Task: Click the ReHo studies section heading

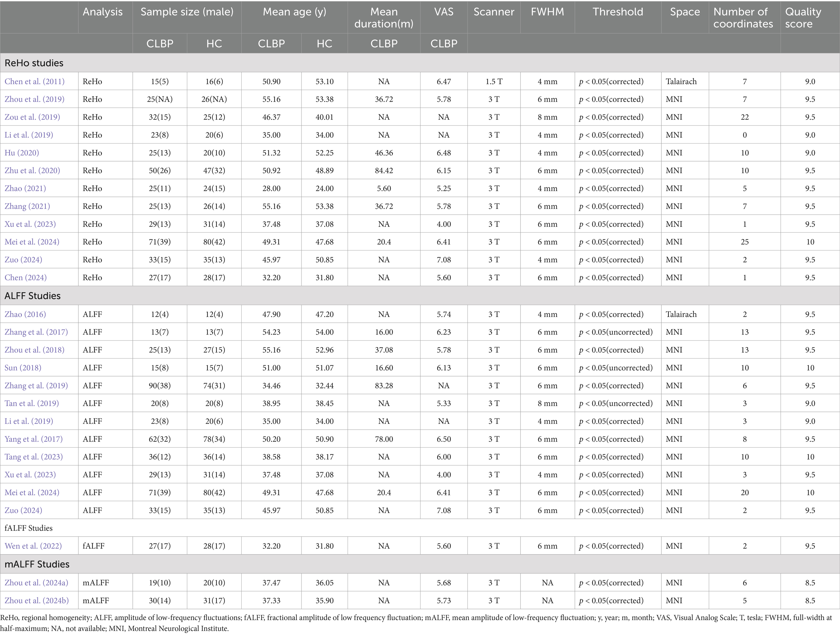Action: [34, 63]
